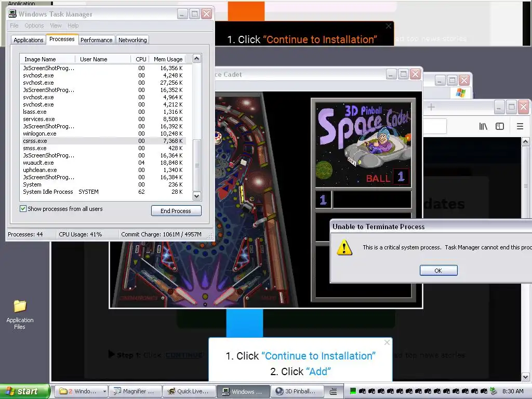This screenshot has height=399, width=532.
Task: Click the Processes: 44 status bar entry
Action: pos(25,234)
